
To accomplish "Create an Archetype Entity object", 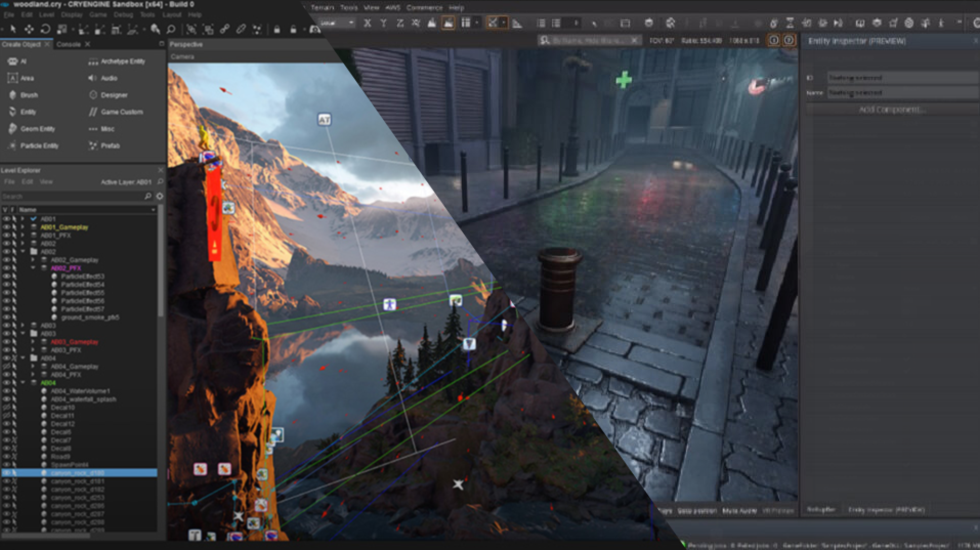I will pos(117,61).
